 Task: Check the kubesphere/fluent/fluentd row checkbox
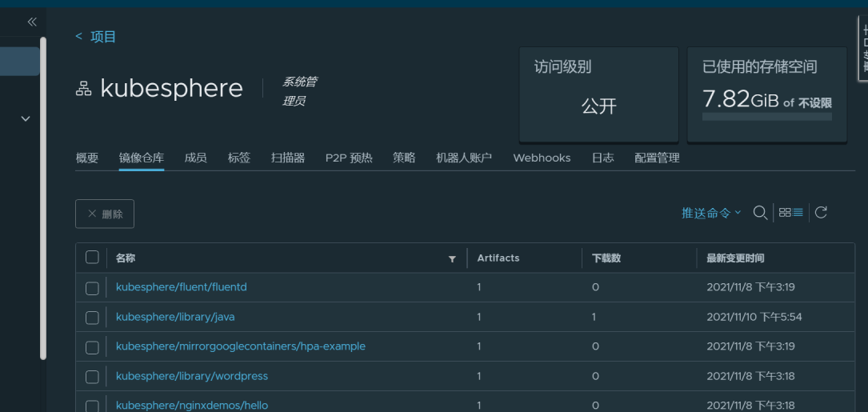pyautogui.click(x=92, y=288)
